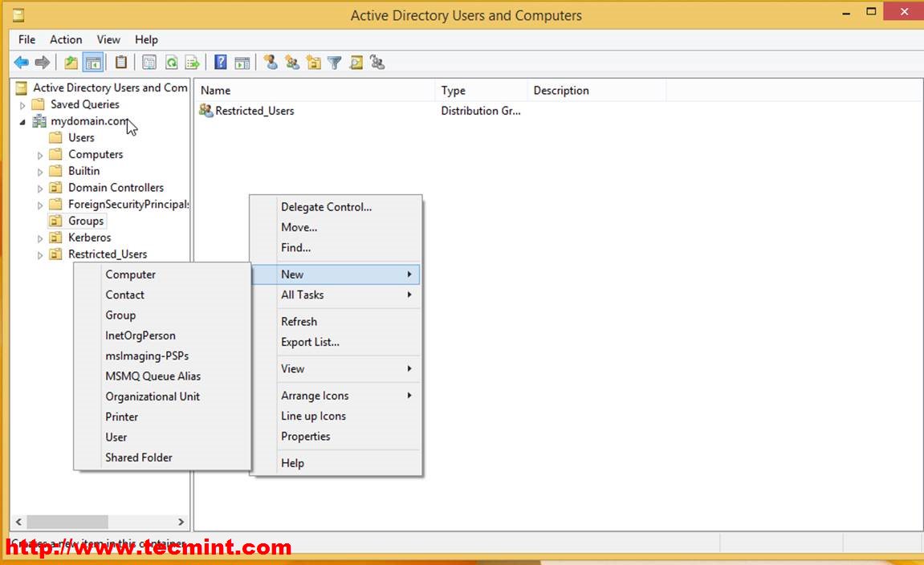Image resolution: width=924 pixels, height=565 pixels.
Task: Choose Group from the New submenu
Action: pyautogui.click(x=120, y=315)
